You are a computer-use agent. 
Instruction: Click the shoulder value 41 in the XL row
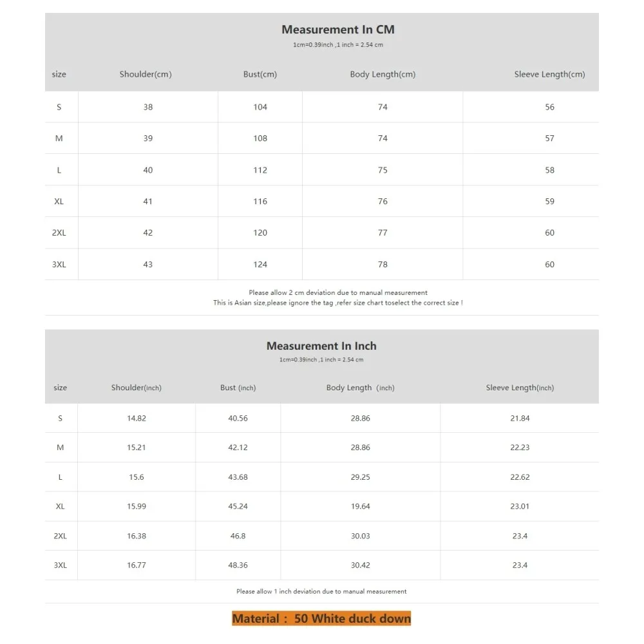(148, 202)
